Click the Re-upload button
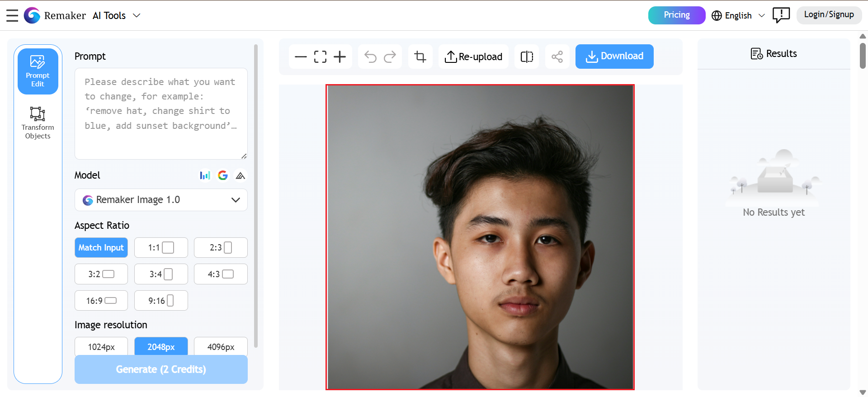Screen dimensions: 868x397 pos(473,57)
